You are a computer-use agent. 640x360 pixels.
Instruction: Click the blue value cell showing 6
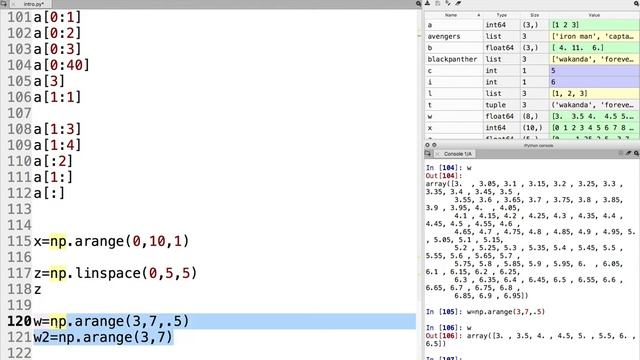(x=594, y=82)
